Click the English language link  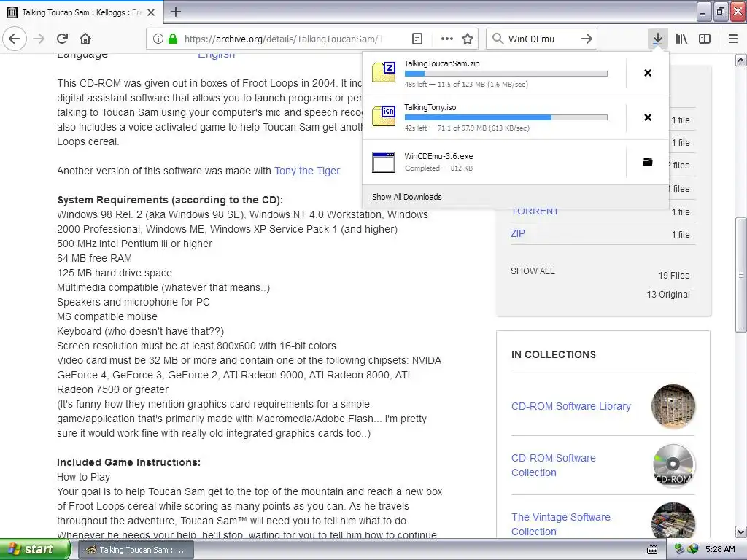pos(216,55)
